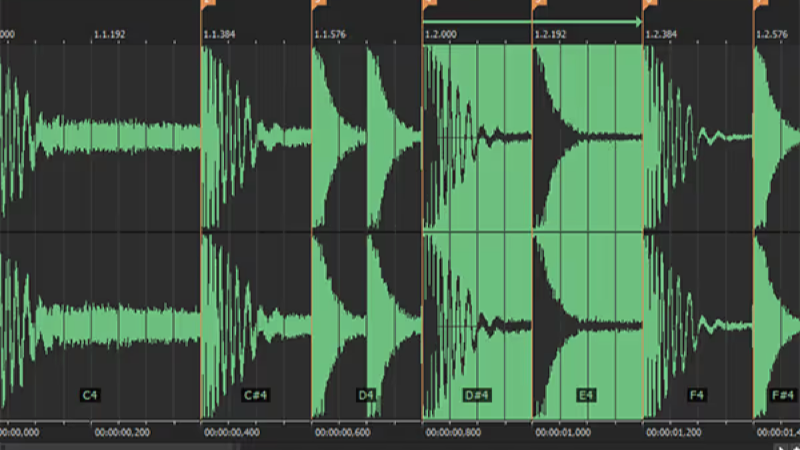Select the orange marker flag at 1.2.384

pyautogui.click(x=651, y=4)
